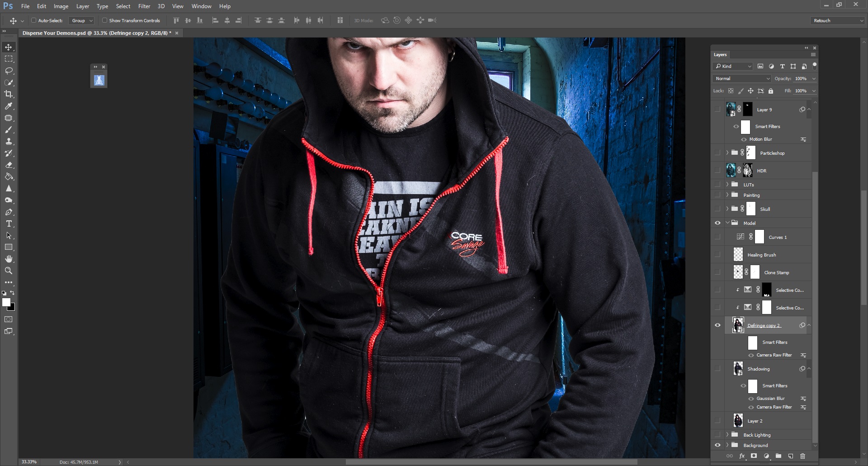Select the Disperse Your Demons.psd document tab
Screen dimensions: 868x466
[97, 33]
